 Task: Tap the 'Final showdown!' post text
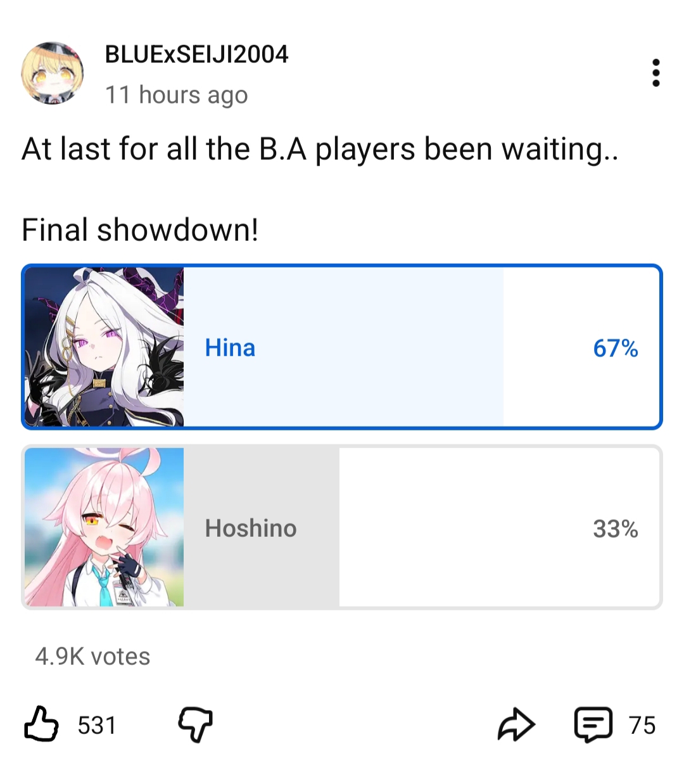(140, 229)
